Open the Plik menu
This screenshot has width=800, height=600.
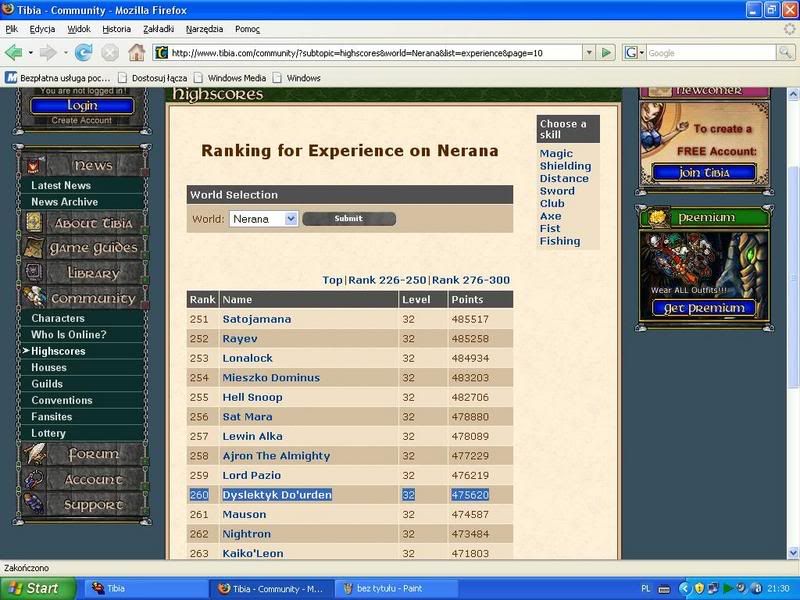coord(12,29)
